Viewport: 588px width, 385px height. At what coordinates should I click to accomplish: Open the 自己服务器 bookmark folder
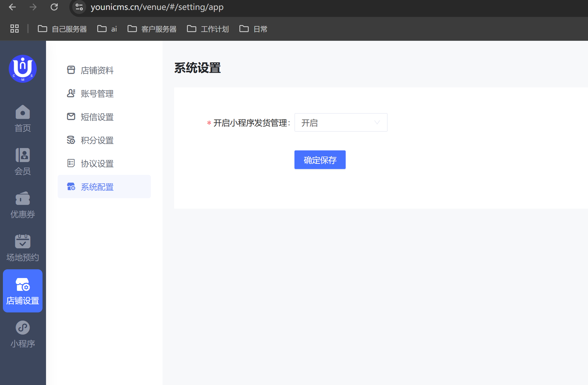click(x=62, y=29)
